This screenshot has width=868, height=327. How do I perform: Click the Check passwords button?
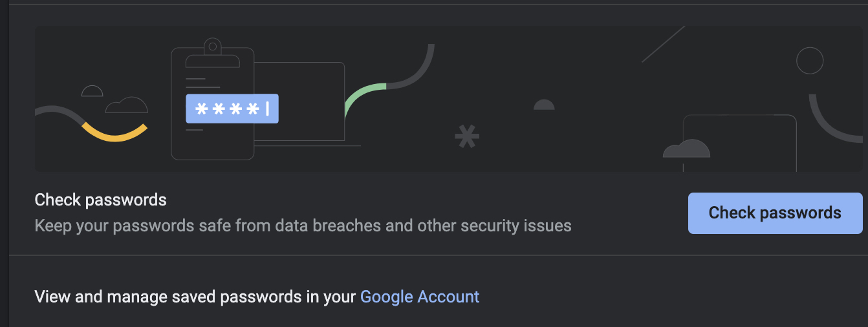(775, 213)
